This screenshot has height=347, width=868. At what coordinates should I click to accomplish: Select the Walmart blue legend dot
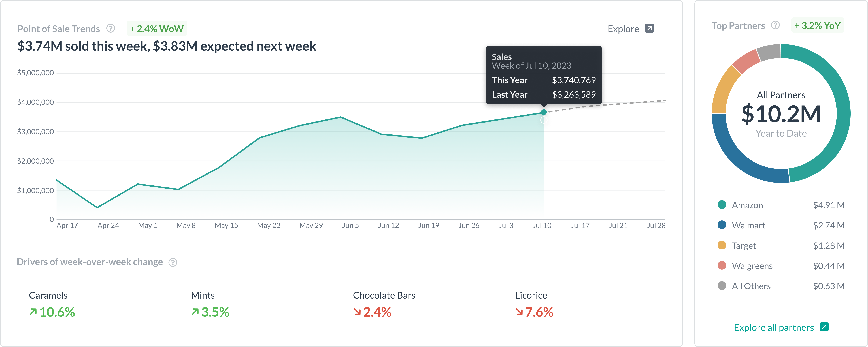722,225
